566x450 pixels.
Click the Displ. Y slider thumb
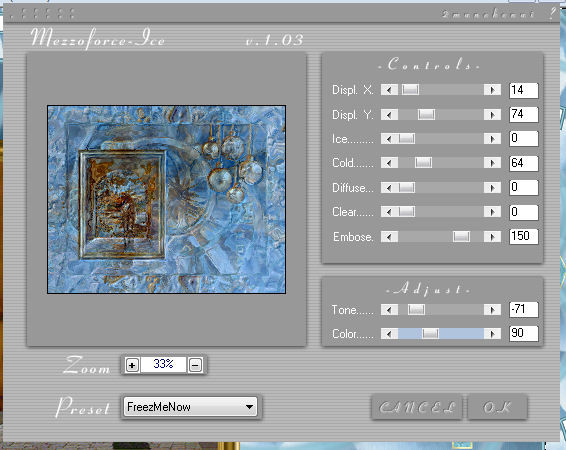(x=426, y=115)
